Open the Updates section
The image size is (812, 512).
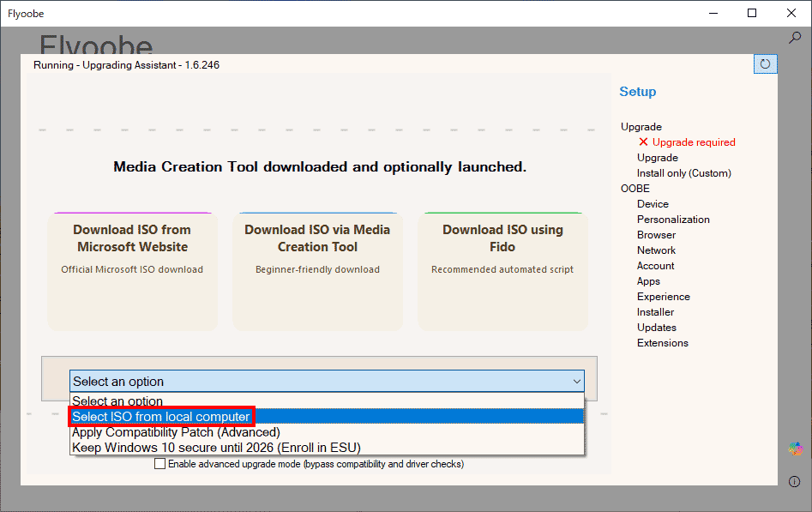657,328
